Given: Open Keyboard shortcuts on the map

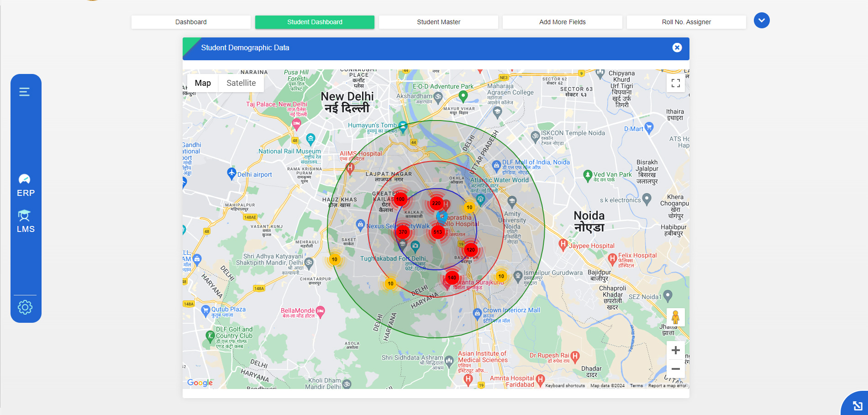Looking at the screenshot, I should [565, 386].
